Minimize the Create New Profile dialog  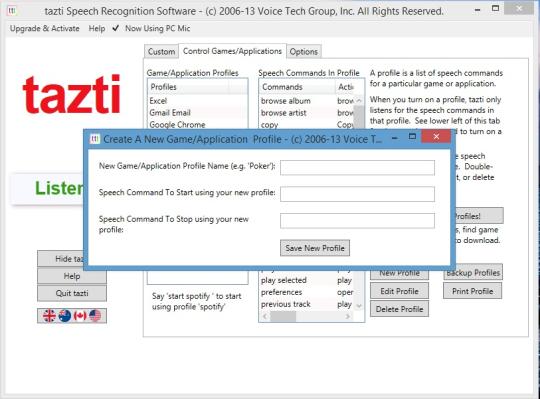(x=395, y=137)
